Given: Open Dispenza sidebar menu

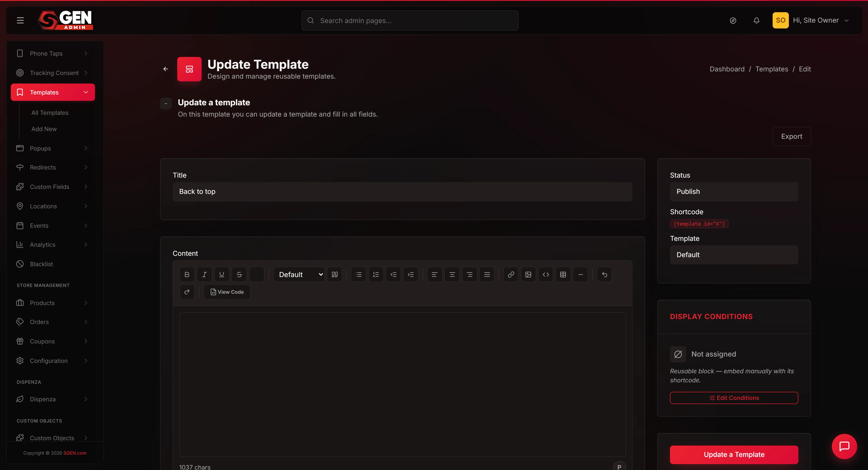Looking at the screenshot, I should [x=53, y=399].
